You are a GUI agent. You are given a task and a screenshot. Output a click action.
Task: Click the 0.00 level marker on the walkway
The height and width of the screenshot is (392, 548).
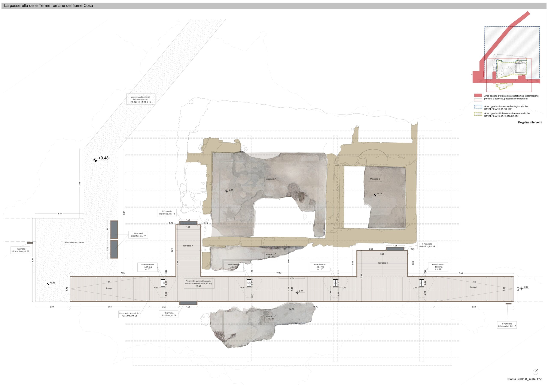tap(297, 293)
